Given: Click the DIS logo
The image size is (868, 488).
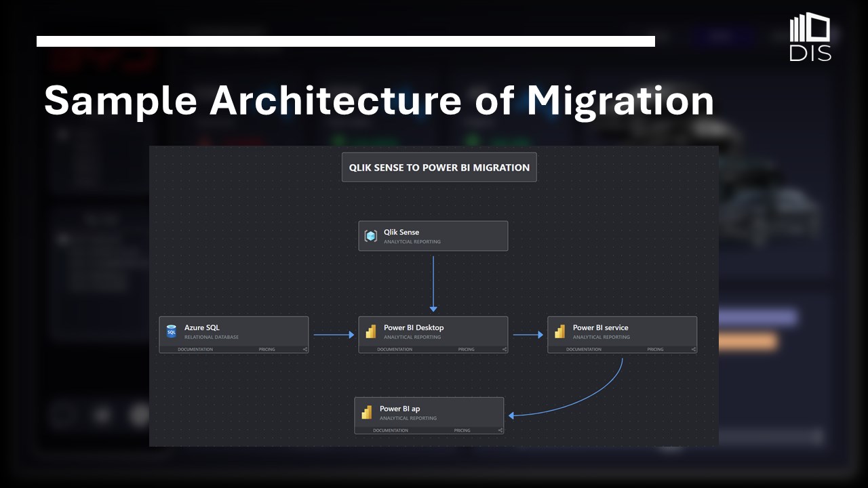Looking at the screenshot, I should (810, 38).
